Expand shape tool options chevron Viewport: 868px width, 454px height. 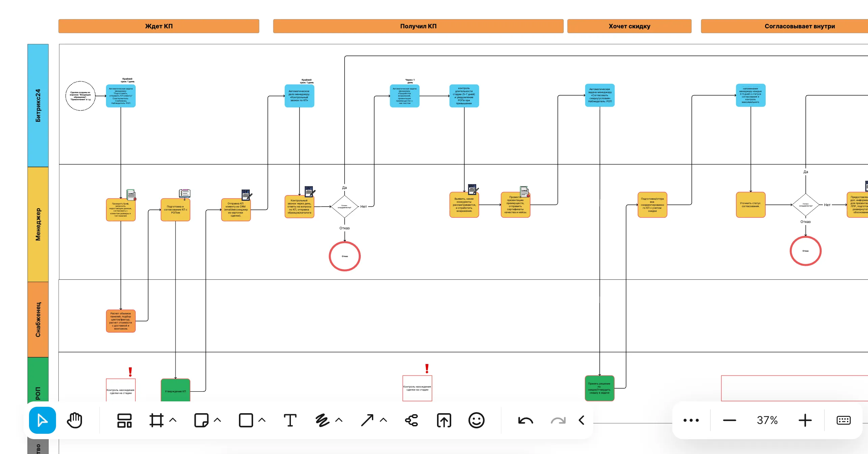pyautogui.click(x=262, y=420)
